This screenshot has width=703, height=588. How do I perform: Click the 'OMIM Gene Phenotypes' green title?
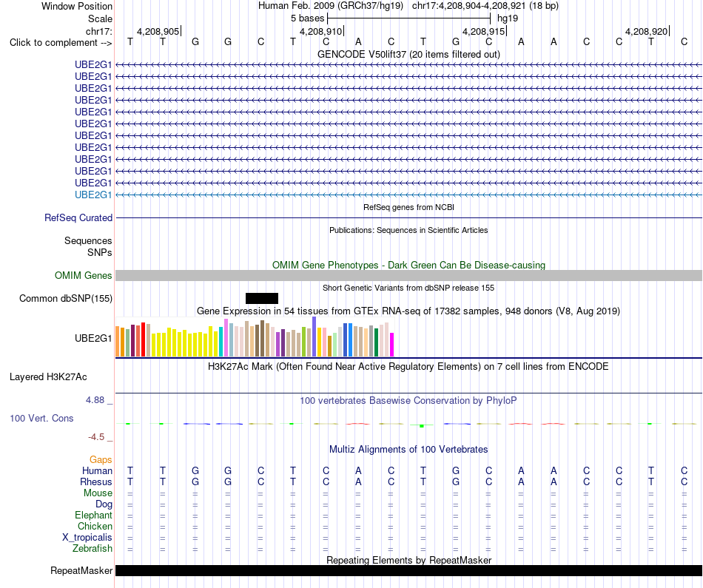[408, 265]
